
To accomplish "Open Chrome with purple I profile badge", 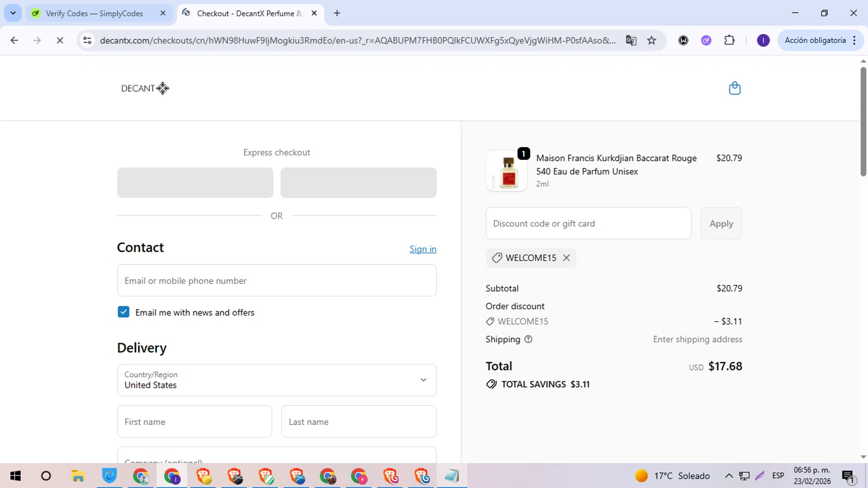I will [x=172, y=476].
